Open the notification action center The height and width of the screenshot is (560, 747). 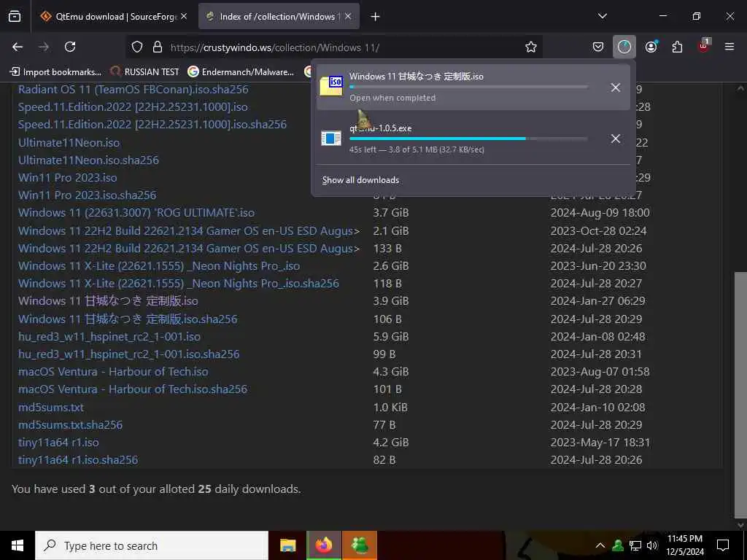point(723,545)
